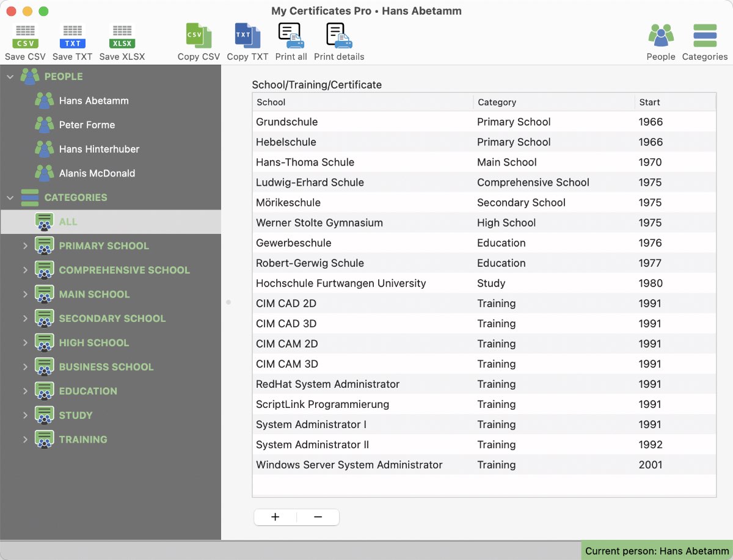This screenshot has height=560, width=733.
Task: Expand the HIGH SCHOOL category
Action: tap(25, 343)
